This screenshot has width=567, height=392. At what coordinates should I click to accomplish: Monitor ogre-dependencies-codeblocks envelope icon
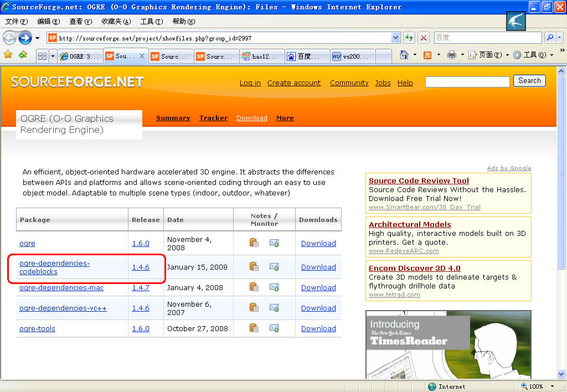pyautogui.click(x=274, y=267)
